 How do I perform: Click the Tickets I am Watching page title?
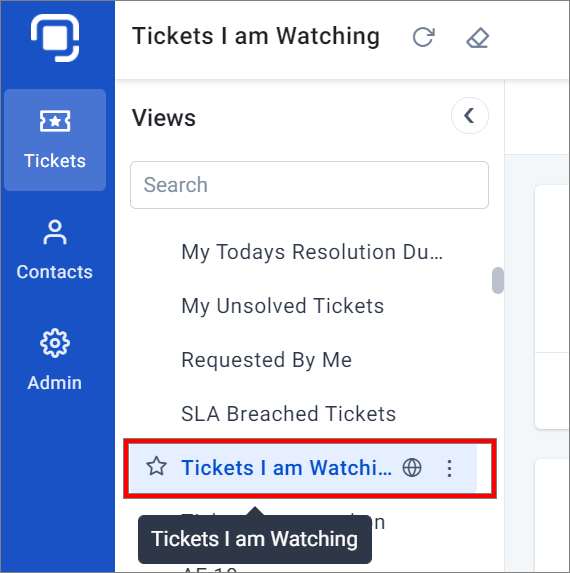click(256, 37)
